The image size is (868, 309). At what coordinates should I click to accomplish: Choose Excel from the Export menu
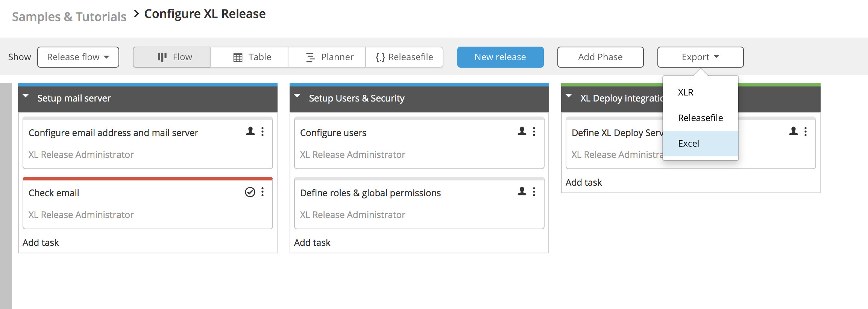coord(689,144)
